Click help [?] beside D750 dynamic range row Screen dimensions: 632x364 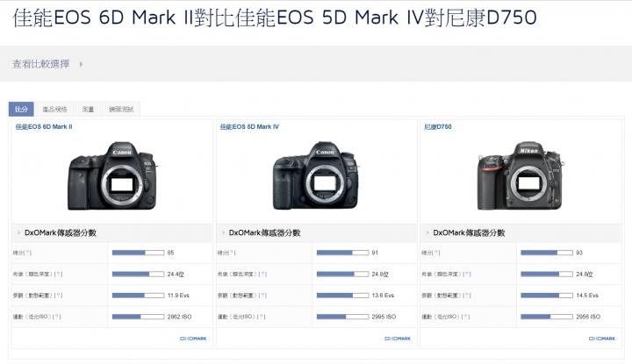point(467,296)
